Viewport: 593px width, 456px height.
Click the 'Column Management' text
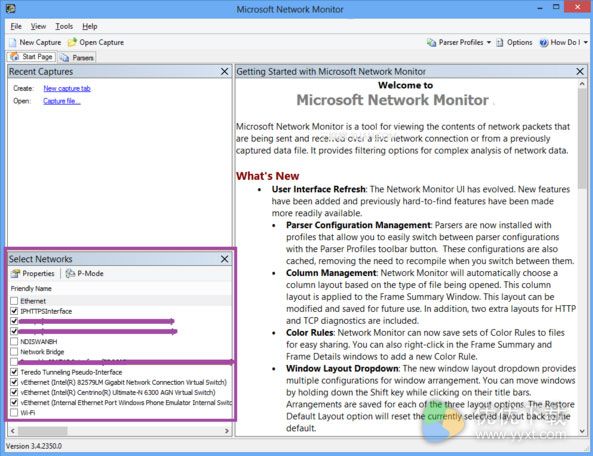point(331,273)
